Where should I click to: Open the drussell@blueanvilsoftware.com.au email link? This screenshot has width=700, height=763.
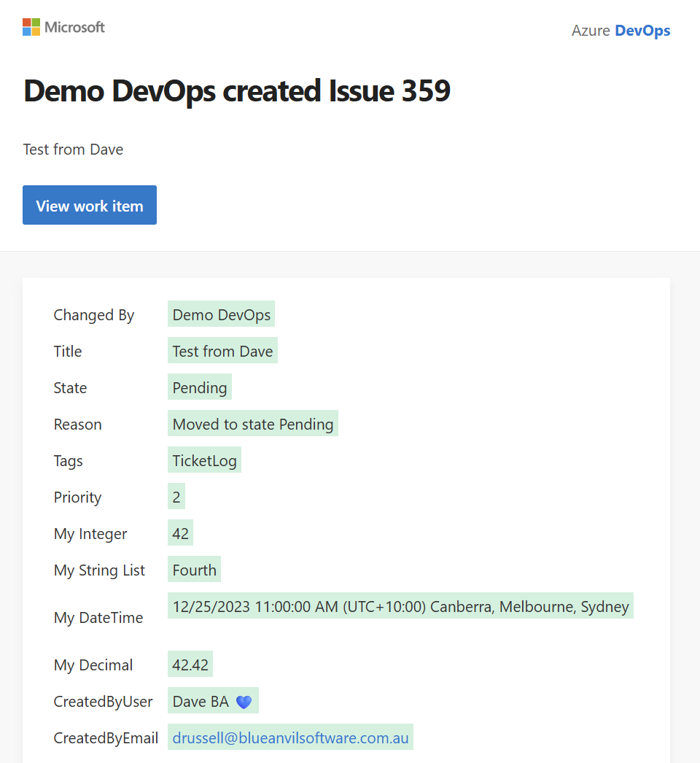tap(290, 738)
